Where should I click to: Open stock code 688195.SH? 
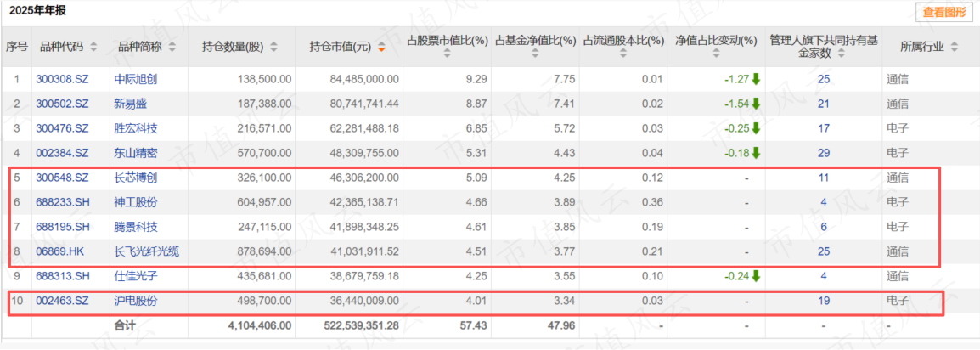[x=63, y=227]
